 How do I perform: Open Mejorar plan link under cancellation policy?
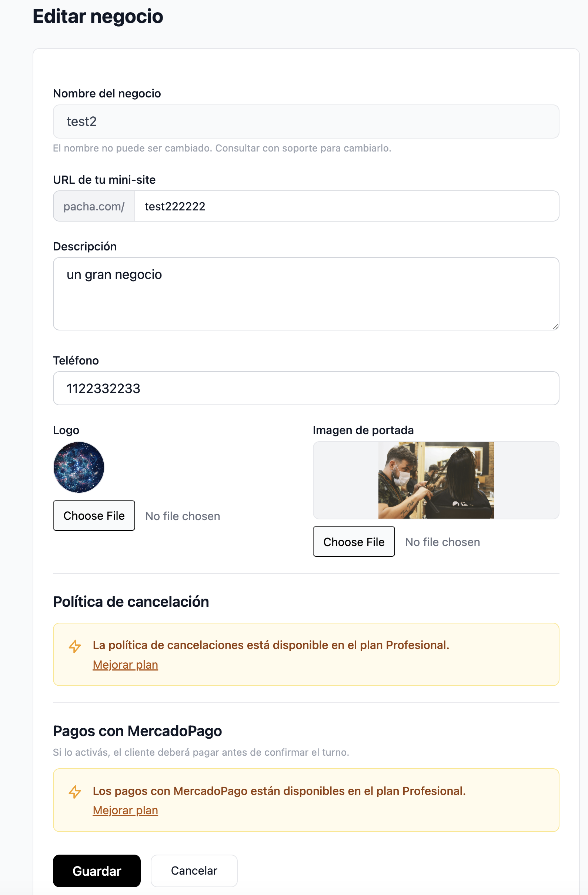pos(125,665)
